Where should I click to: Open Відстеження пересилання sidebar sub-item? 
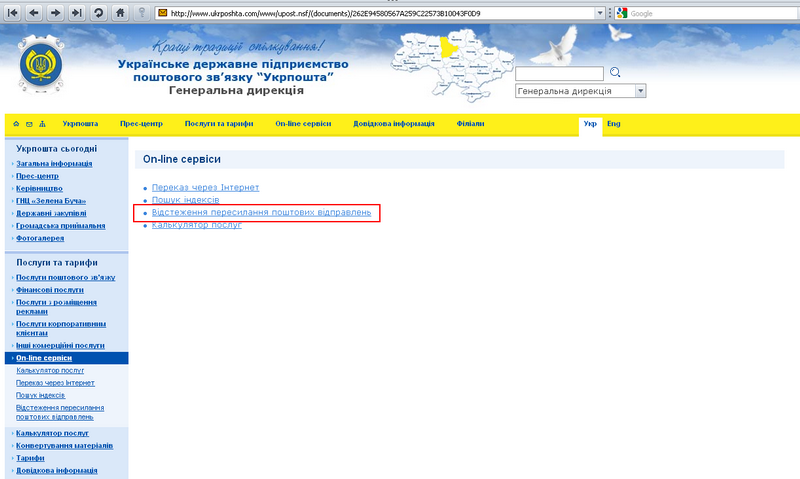[x=60, y=413]
